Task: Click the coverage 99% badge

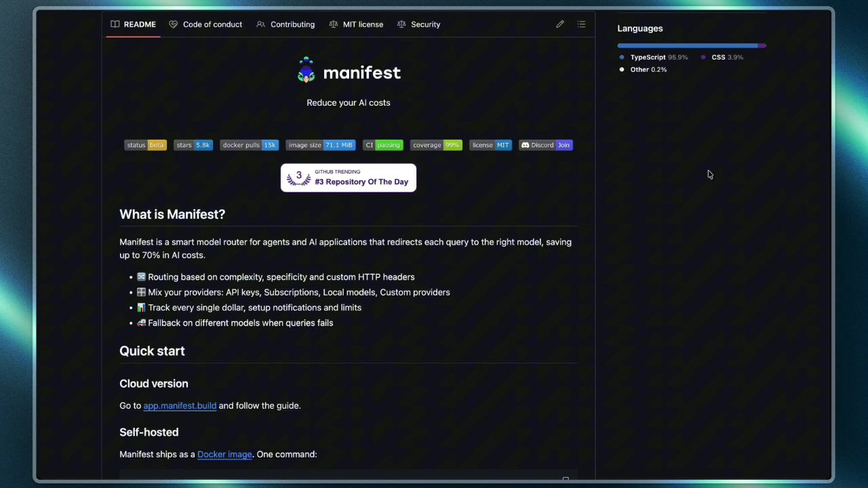Action: point(436,145)
